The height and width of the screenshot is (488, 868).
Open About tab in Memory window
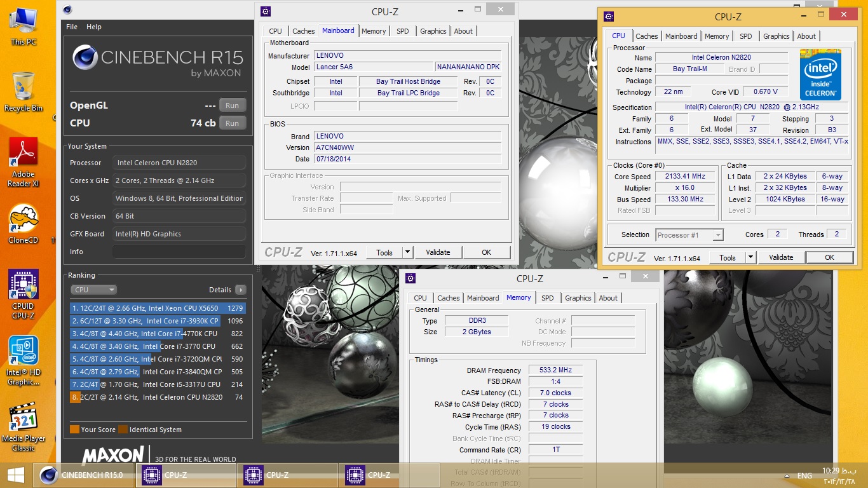click(x=608, y=298)
